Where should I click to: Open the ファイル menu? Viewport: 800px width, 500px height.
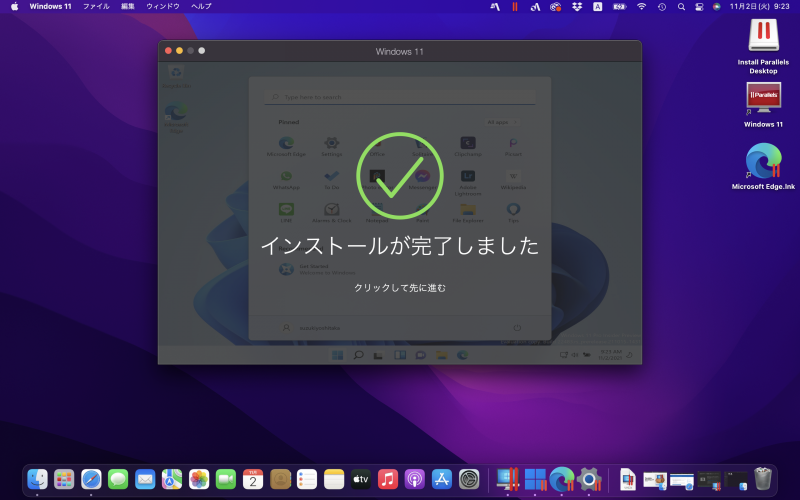tap(96, 7)
